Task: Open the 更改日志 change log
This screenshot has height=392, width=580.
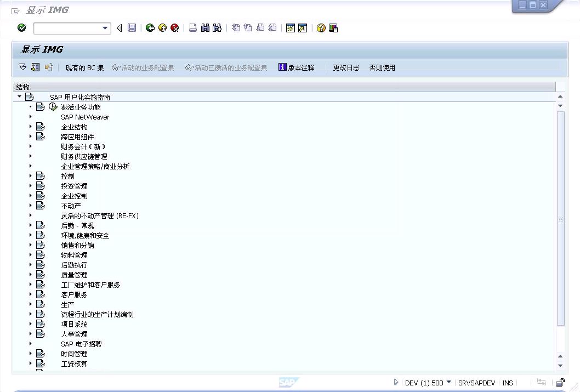Action: tap(346, 67)
